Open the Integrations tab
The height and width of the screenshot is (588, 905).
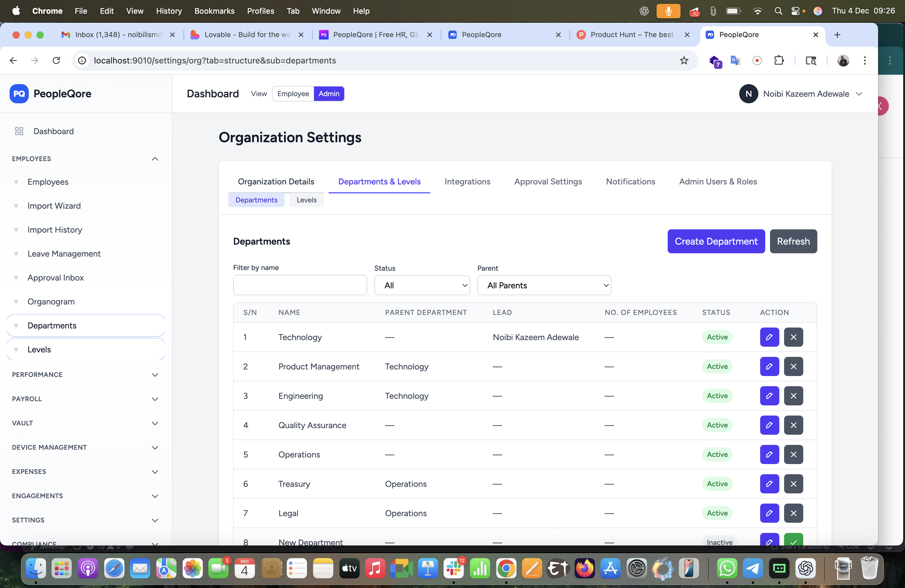[x=467, y=182]
